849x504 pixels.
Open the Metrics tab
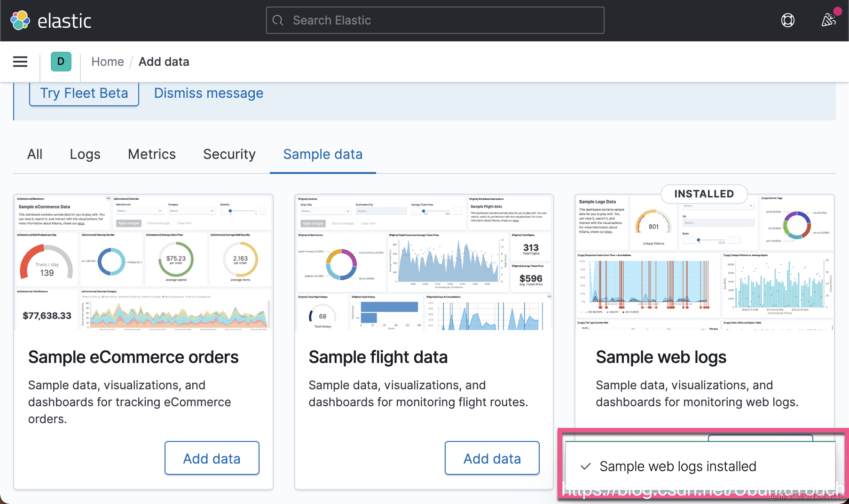pyautogui.click(x=152, y=154)
